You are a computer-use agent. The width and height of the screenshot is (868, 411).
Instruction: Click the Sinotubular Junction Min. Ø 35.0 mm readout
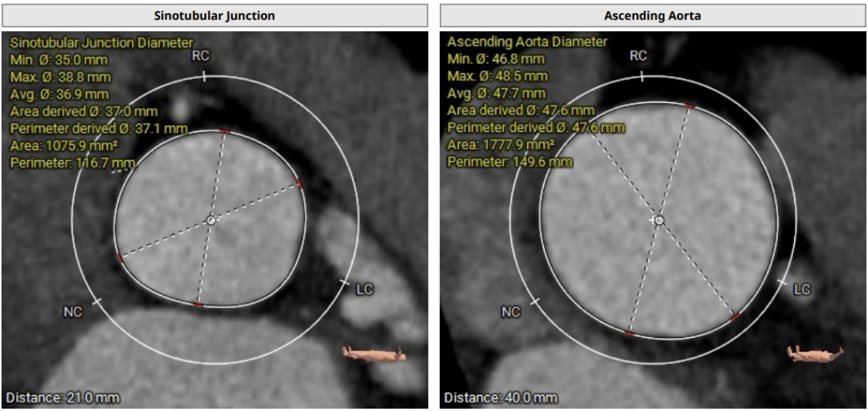59,60
